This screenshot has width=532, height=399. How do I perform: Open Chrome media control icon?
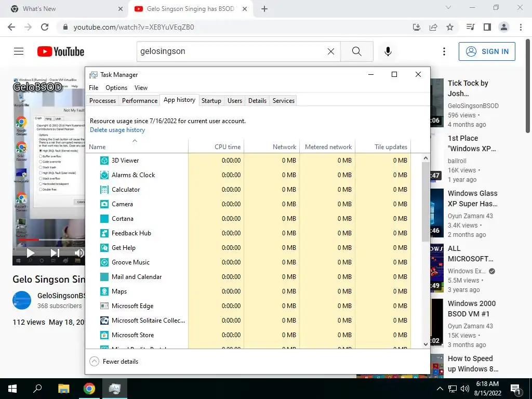tap(470, 27)
